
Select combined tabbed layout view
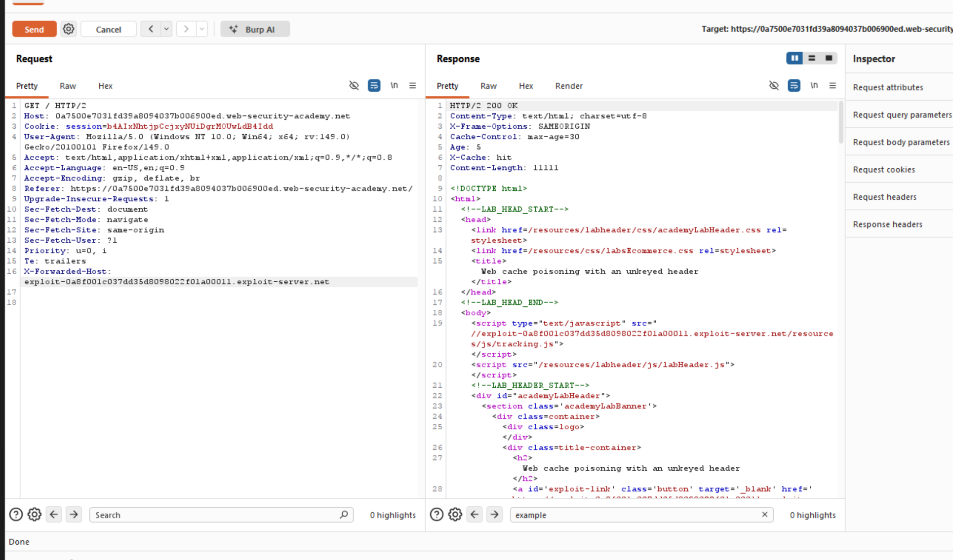tap(829, 58)
